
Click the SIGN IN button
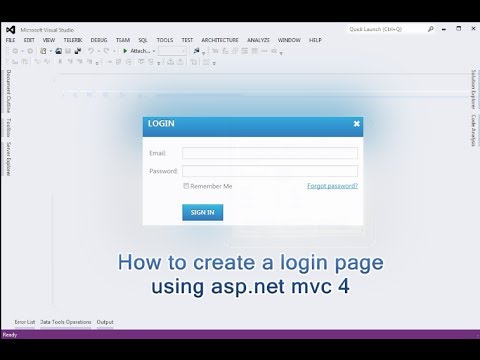(203, 212)
